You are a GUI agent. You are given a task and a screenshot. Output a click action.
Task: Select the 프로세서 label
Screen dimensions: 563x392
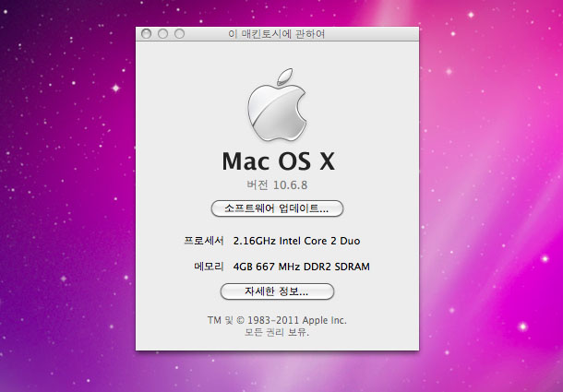click(204, 242)
